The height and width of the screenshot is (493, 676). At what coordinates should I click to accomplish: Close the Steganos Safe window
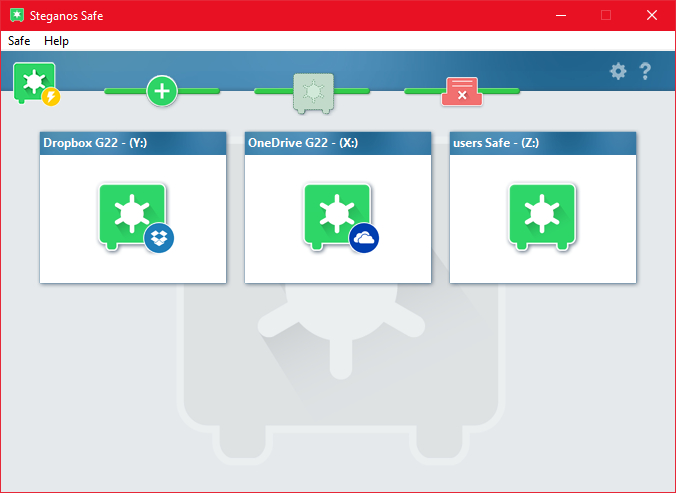651,15
